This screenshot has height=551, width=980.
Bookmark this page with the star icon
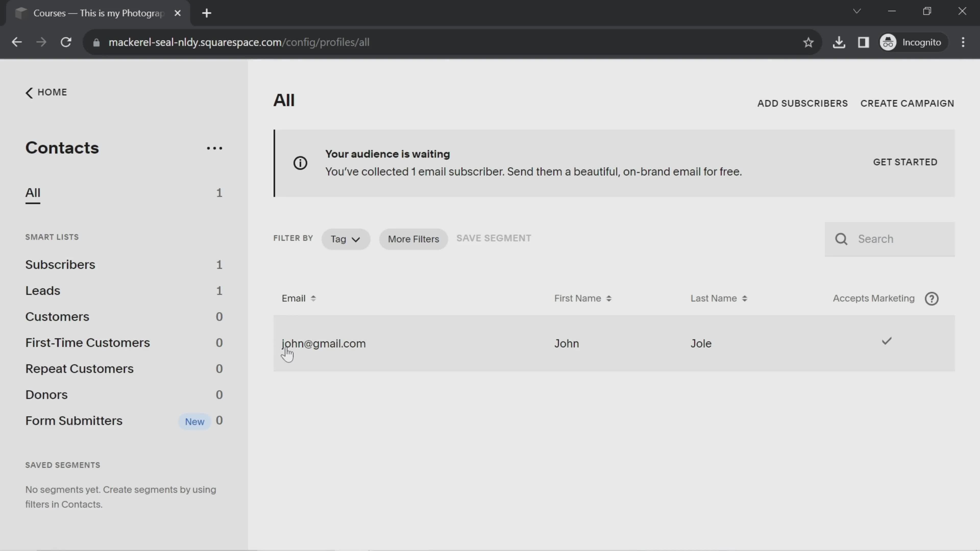808,42
